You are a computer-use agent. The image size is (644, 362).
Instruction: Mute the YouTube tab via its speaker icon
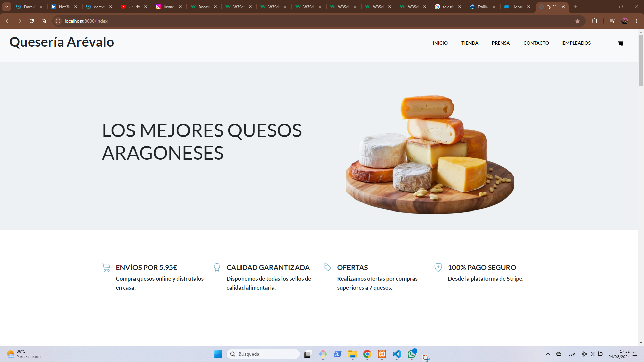point(137,7)
